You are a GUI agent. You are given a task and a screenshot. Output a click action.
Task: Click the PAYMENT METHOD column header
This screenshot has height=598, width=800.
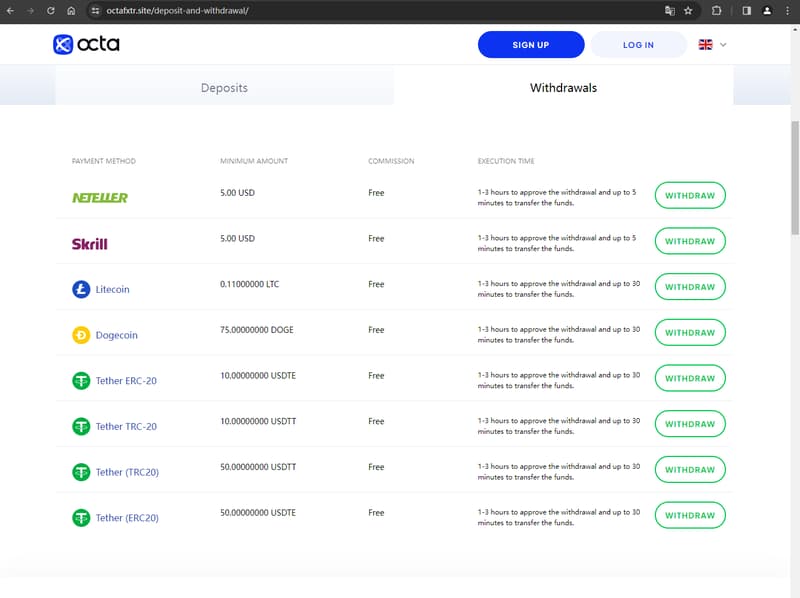click(104, 161)
